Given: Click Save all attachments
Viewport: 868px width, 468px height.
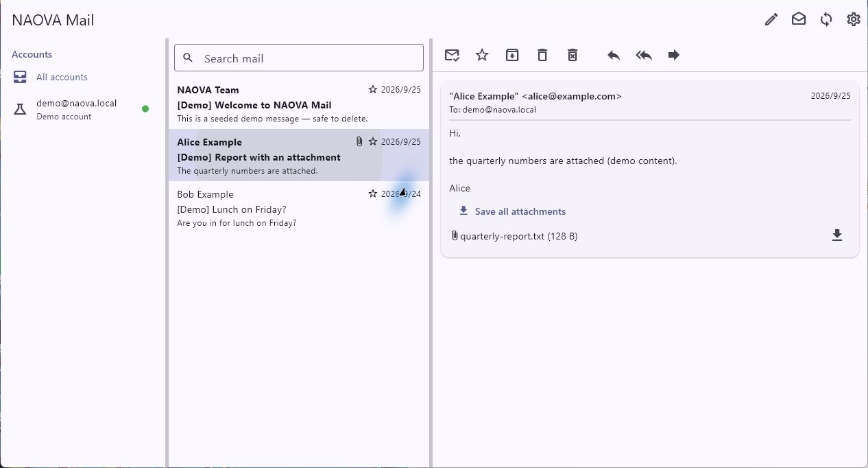Looking at the screenshot, I should pyautogui.click(x=512, y=211).
